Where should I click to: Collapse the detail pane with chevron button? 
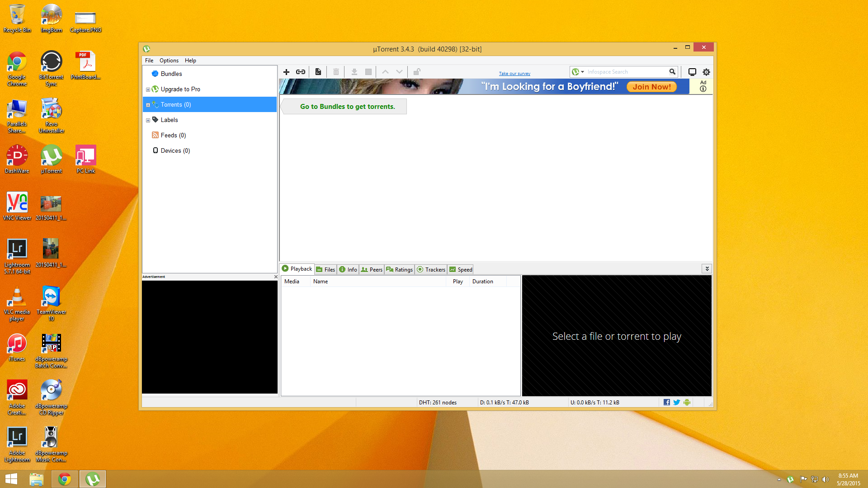click(x=707, y=269)
